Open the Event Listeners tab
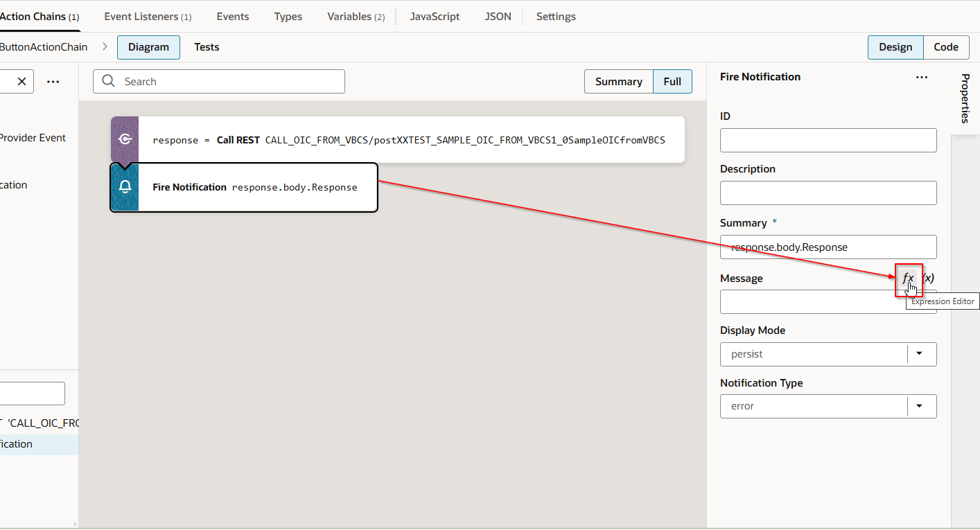The height and width of the screenshot is (530, 980). (148, 17)
